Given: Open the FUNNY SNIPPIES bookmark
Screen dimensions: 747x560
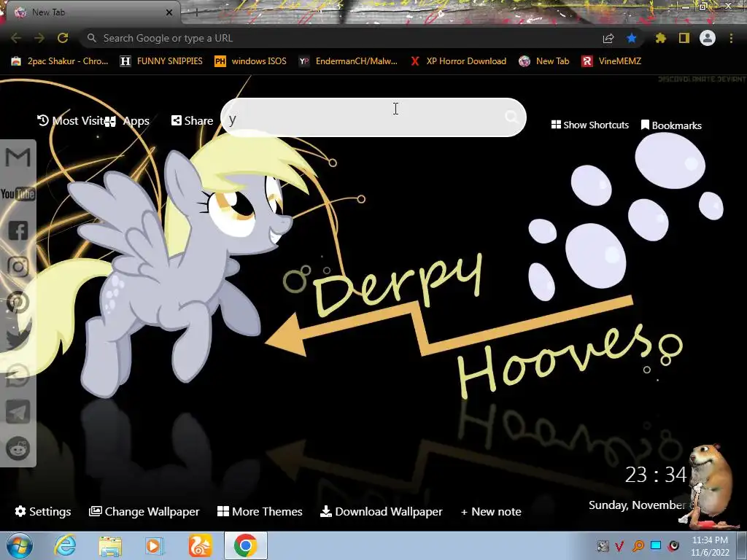Looking at the screenshot, I should [161, 61].
